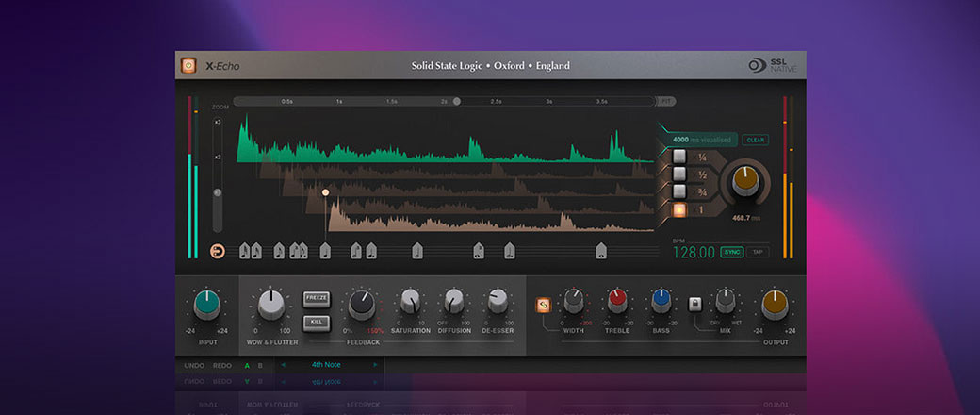980x415 pixels.
Task: Click the black FEEDBACK knob
Action: 362,305
